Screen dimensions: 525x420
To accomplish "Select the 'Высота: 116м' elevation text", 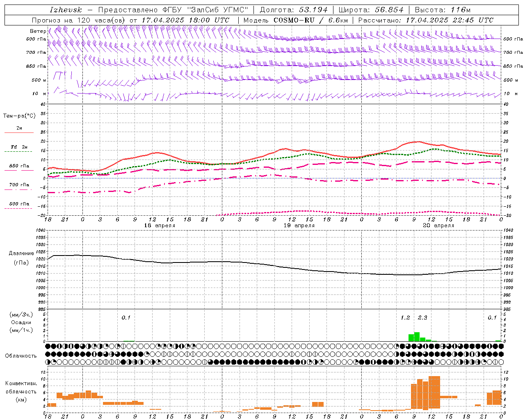I will point(443,10).
